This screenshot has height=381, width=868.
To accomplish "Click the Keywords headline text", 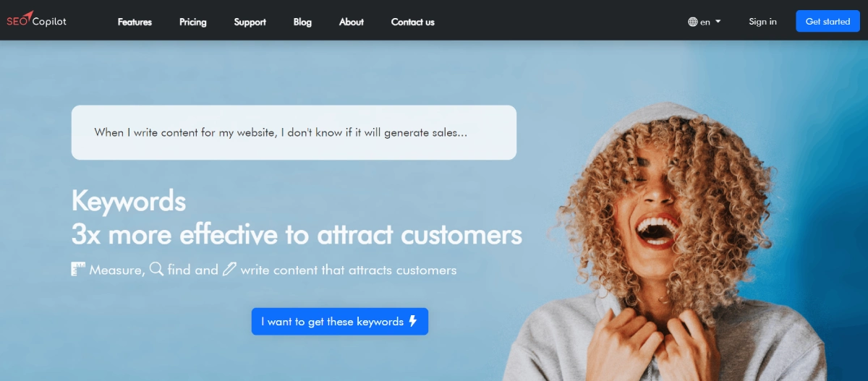I will (129, 201).
